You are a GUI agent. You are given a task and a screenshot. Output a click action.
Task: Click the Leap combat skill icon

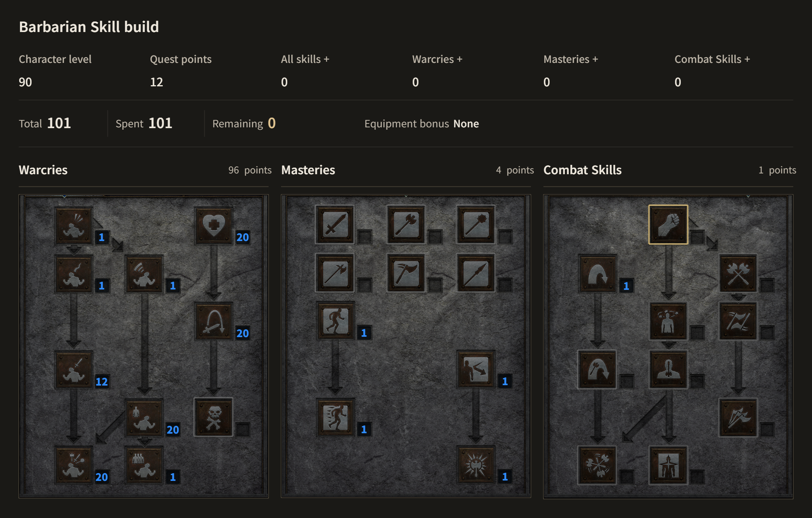598,273
